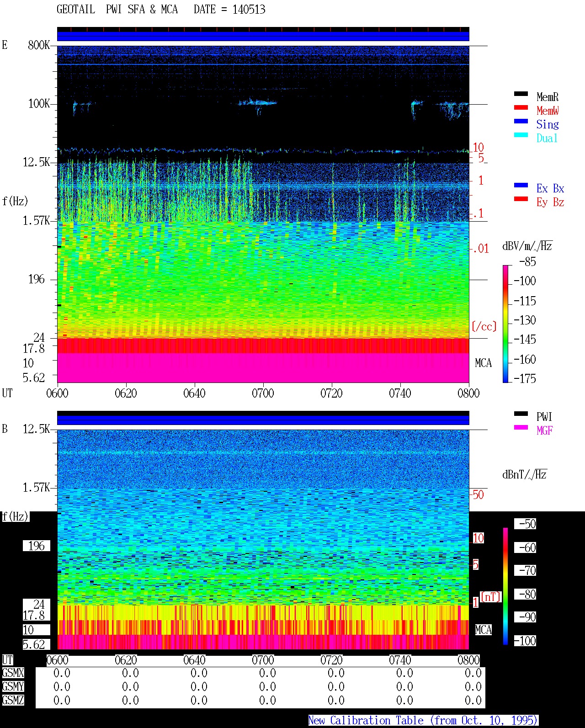This screenshot has width=585, height=728.
Task: Click the red [/cc] density unit label
Action: [484, 327]
